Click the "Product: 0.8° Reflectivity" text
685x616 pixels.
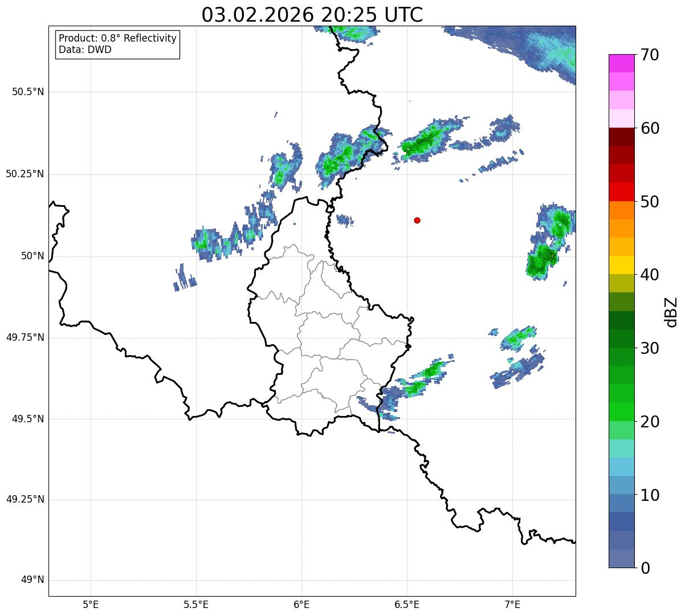(x=118, y=38)
